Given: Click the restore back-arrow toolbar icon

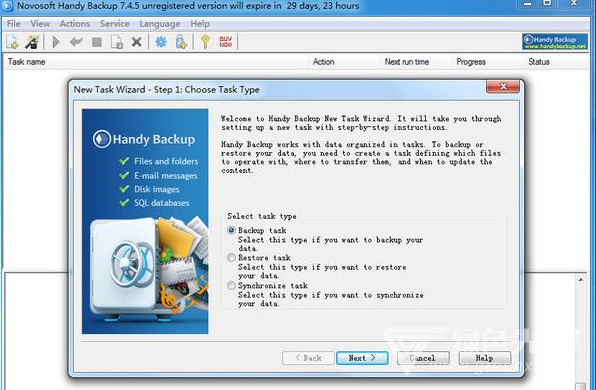Looking at the screenshot, I should point(76,42).
